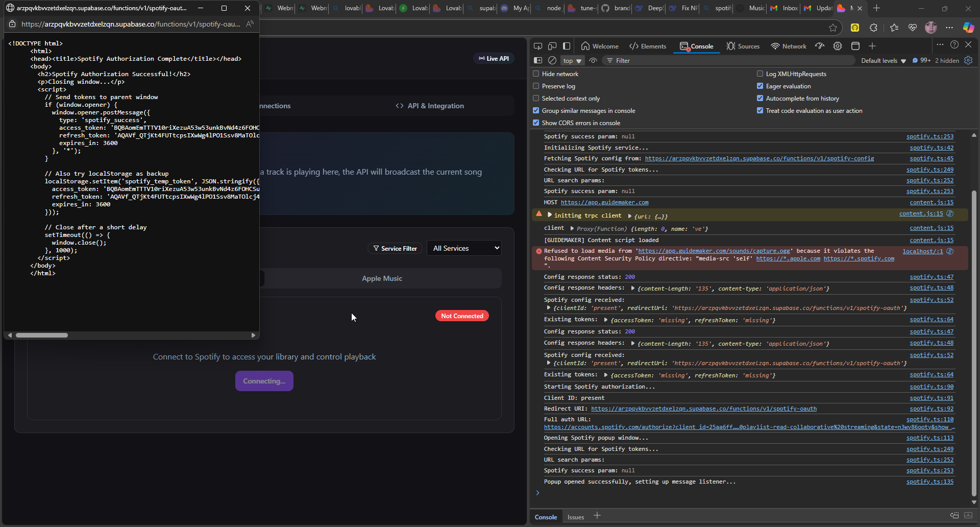Open spotify.ts:135 source link
980x527 pixels.
pyautogui.click(x=930, y=482)
